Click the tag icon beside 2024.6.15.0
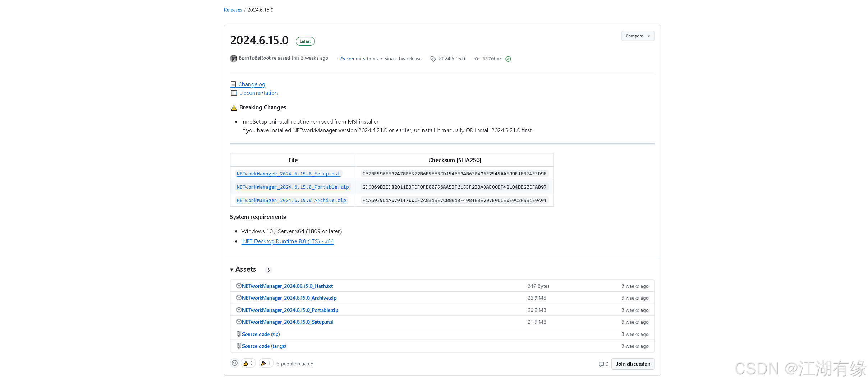This screenshot has width=868, height=383. [433, 59]
